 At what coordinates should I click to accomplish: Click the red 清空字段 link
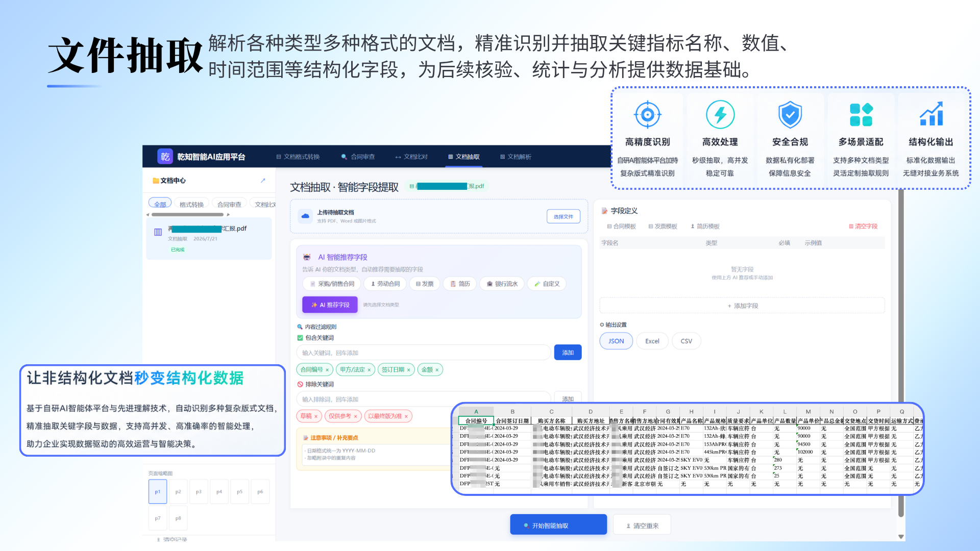tap(863, 227)
